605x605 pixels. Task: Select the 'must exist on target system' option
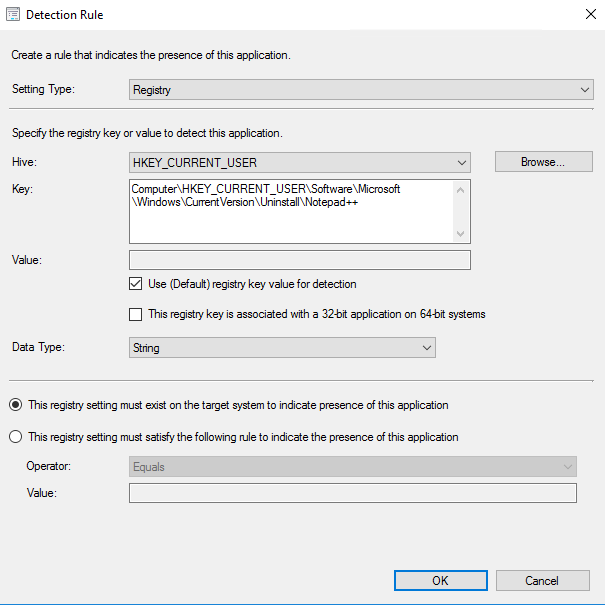coord(16,405)
